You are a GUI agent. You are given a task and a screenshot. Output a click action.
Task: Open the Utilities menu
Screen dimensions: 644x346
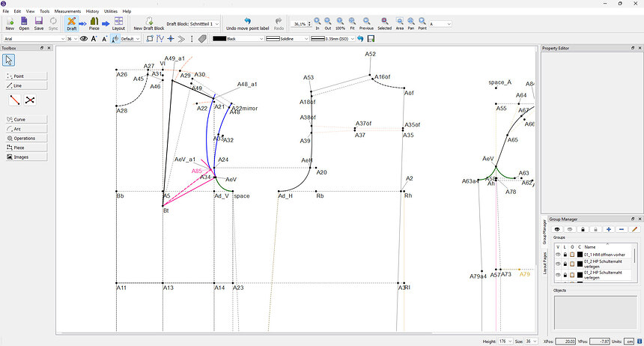(x=111, y=11)
